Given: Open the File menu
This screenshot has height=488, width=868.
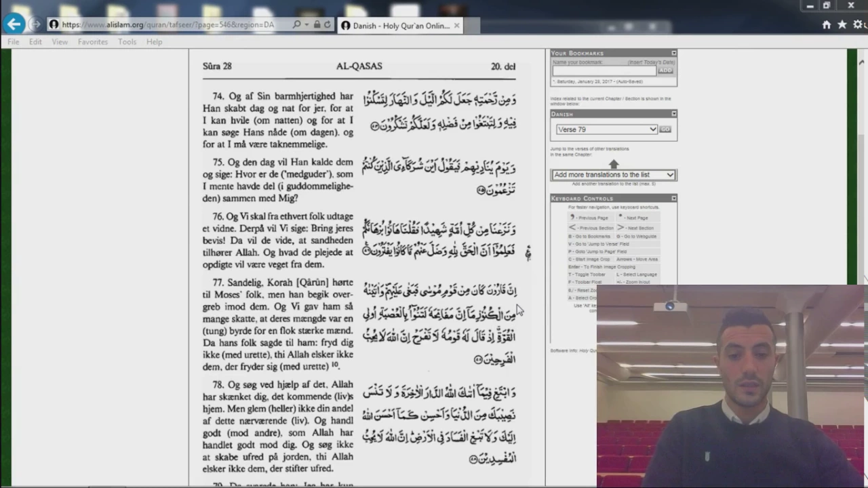Looking at the screenshot, I should pos(13,42).
